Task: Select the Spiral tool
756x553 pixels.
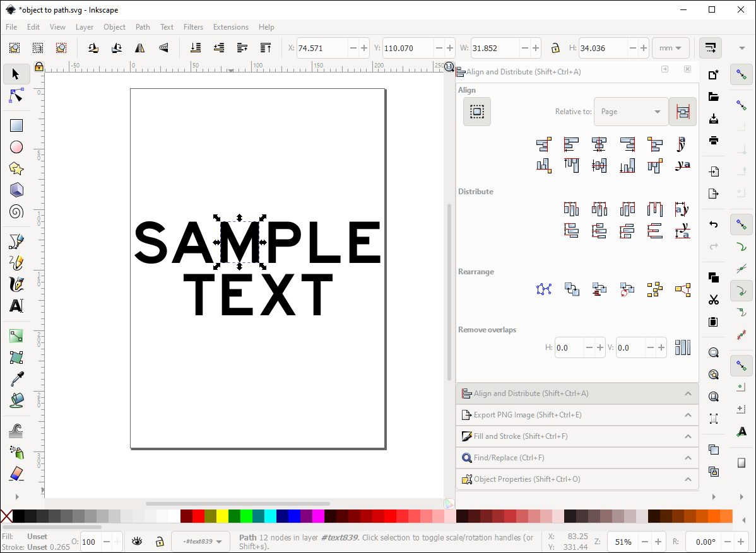Action: coord(16,211)
